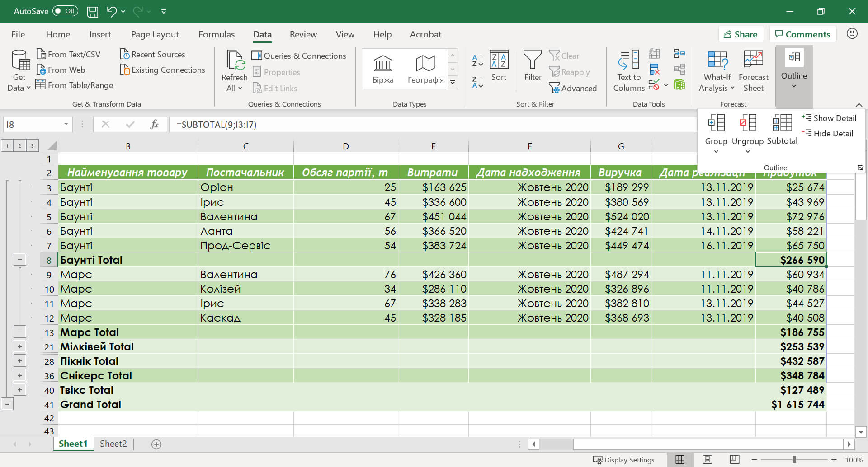Select the Біржа stocks data type
Viewport: 868px width, 467px height.
[383, 70]
